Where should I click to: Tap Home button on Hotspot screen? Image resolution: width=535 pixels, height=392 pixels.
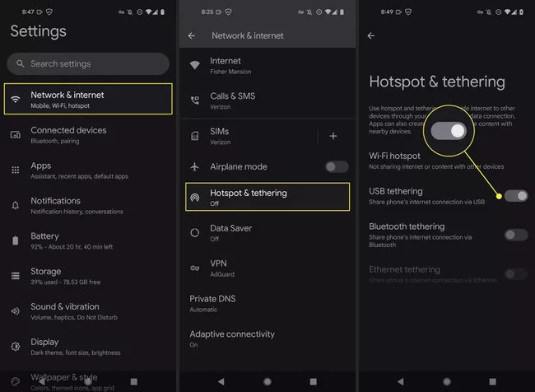tap(447, 381)
